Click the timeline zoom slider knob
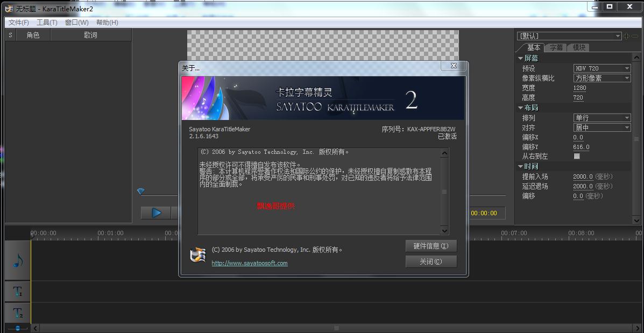The height and width of the screenshot is (333, 644). [x=18, y=328]
